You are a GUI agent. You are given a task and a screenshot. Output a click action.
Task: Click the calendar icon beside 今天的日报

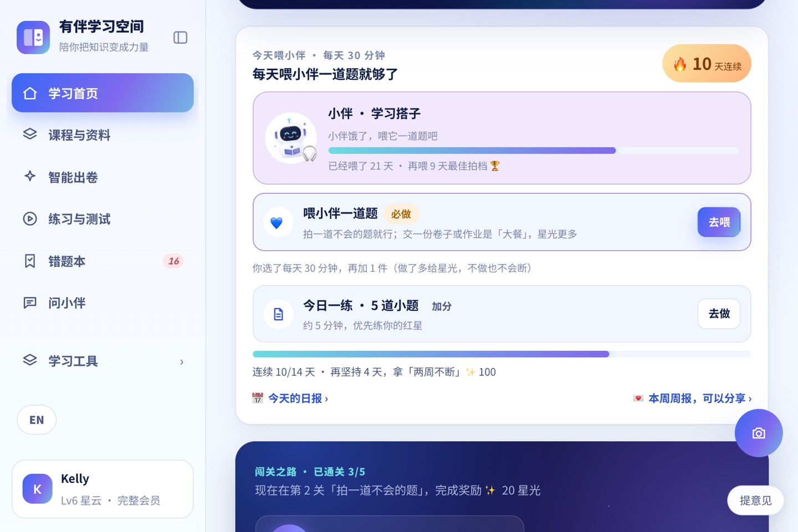[258, 398]
